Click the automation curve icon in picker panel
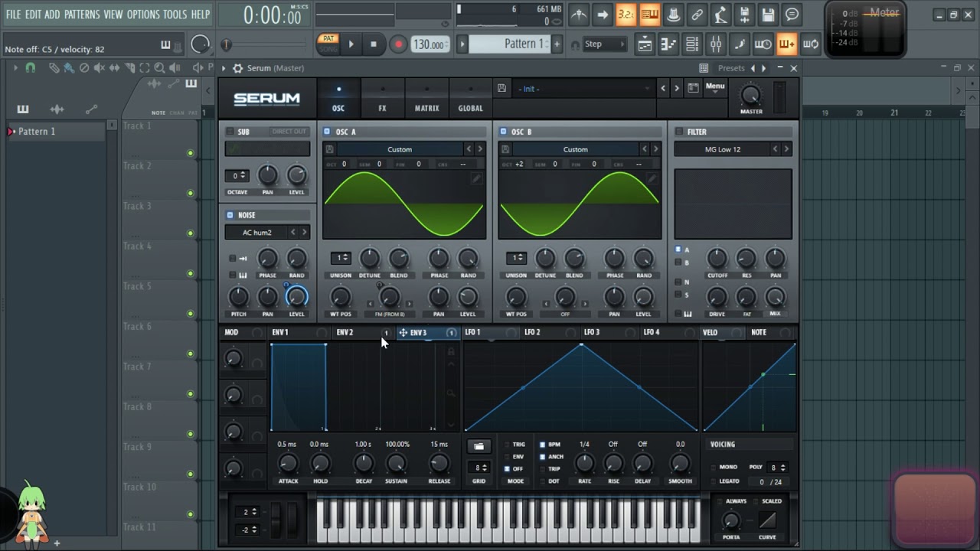The width and height of the screenshot is (980, 551). pos(91,109)
